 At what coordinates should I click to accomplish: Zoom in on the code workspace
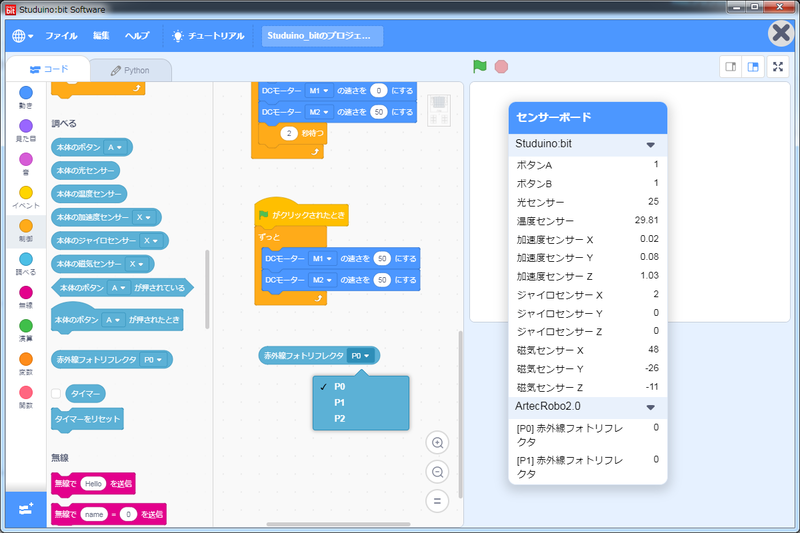pos(437,443)
